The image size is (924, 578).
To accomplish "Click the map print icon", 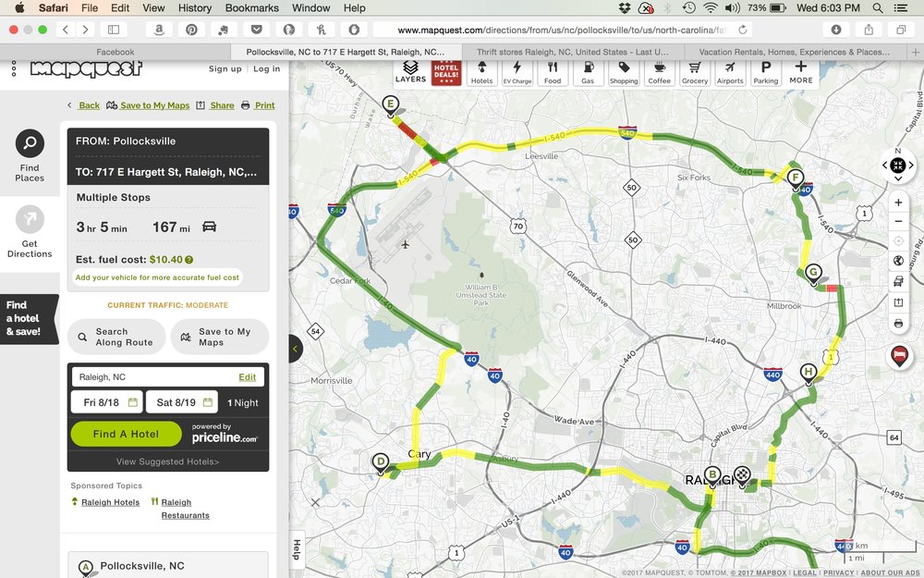I will (x=898, y=324).
